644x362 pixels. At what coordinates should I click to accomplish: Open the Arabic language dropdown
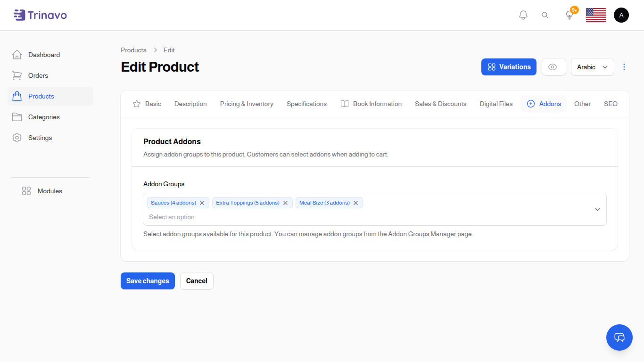coord(592,67)
